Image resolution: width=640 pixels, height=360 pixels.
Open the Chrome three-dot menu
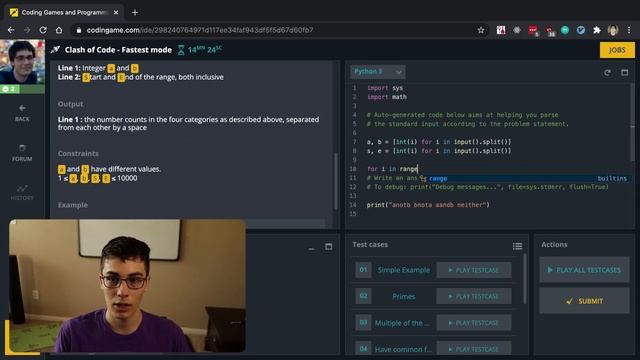[629, 30]
